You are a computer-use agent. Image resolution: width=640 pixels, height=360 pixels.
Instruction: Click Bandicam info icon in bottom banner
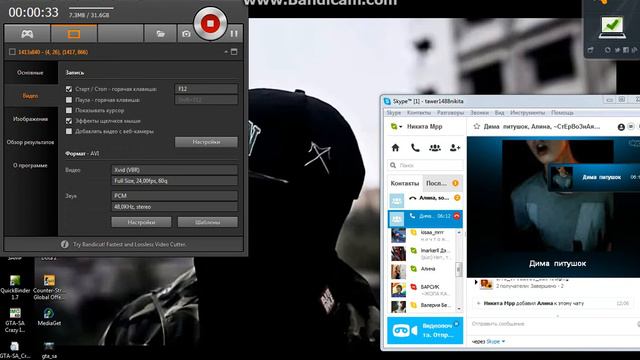(x=64, y=244)
